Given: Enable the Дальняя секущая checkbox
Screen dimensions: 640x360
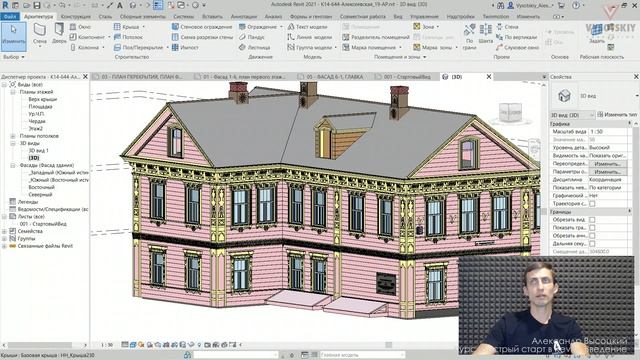Looking at the screenshot, I should (x=592, y=244).
